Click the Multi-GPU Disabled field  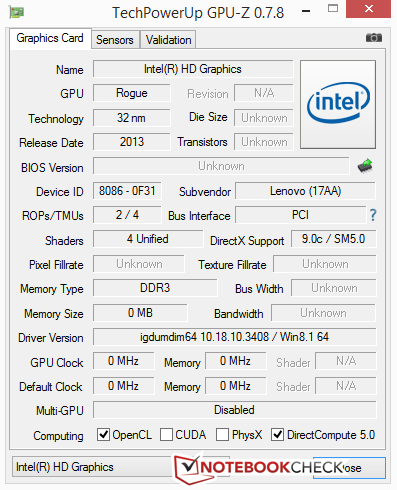tap(235, 410)
